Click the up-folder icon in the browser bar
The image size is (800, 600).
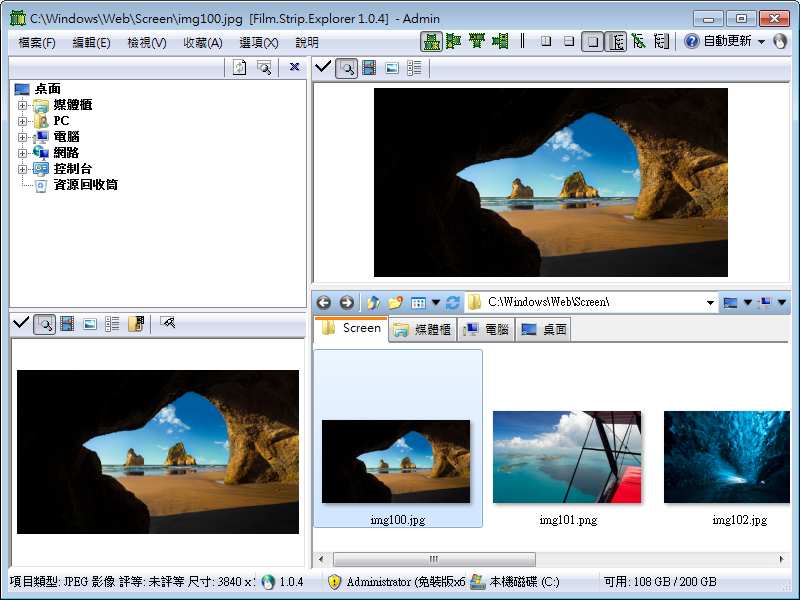[x=372, y=302]
